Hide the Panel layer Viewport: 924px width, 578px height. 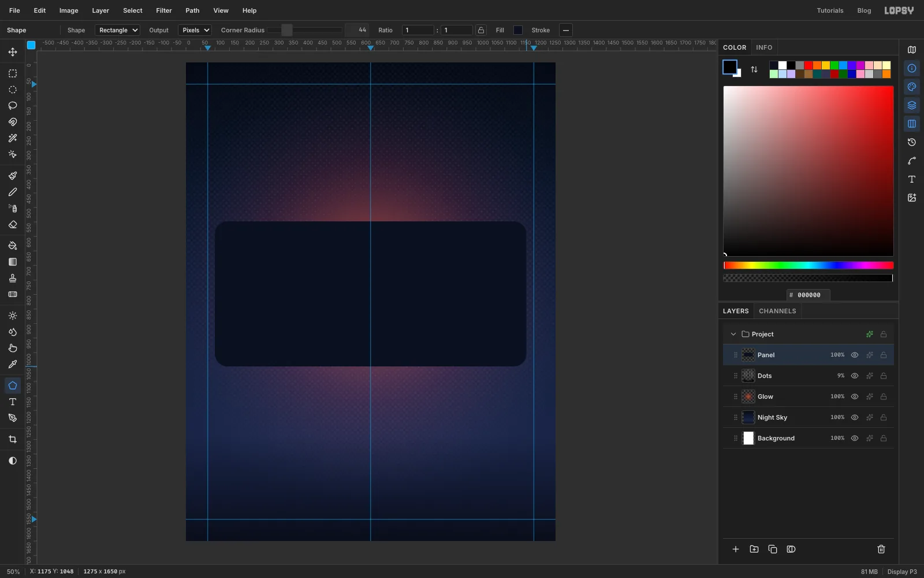(x=855, y=355)
